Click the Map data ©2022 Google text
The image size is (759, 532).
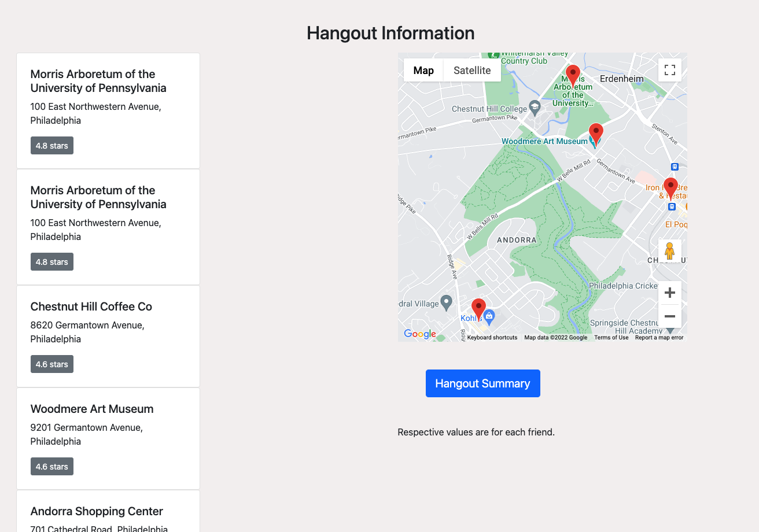(556, 338)
